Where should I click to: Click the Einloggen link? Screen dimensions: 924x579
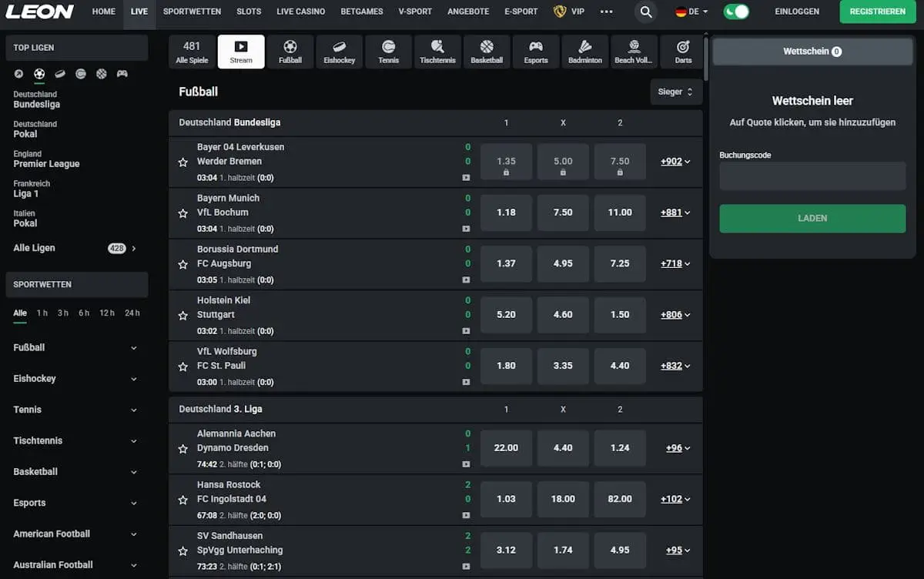click(797, 12)
